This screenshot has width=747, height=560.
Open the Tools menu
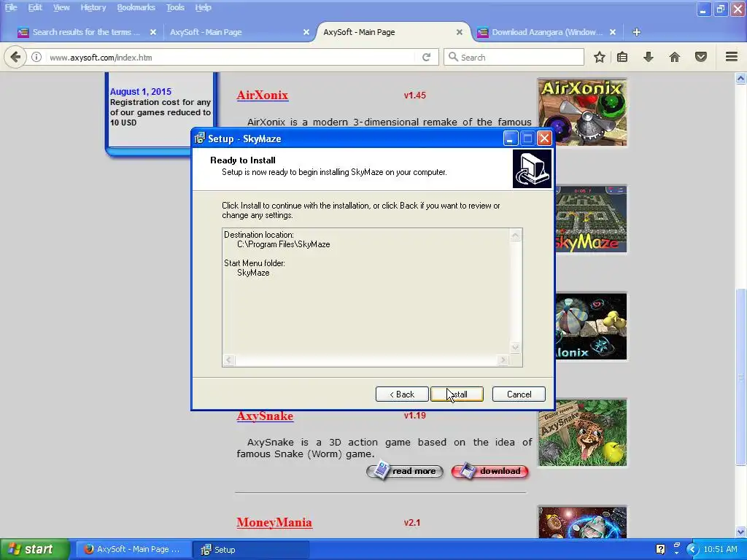175,7
